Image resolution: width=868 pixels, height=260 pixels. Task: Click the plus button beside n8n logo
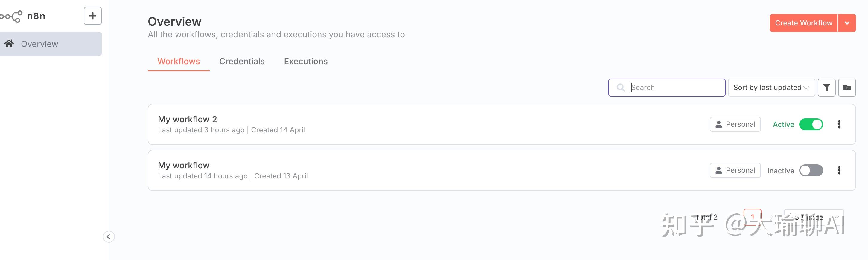92,16
